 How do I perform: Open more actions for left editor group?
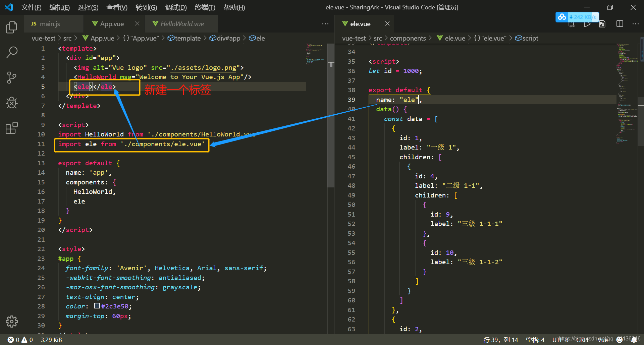pos(325,24)
